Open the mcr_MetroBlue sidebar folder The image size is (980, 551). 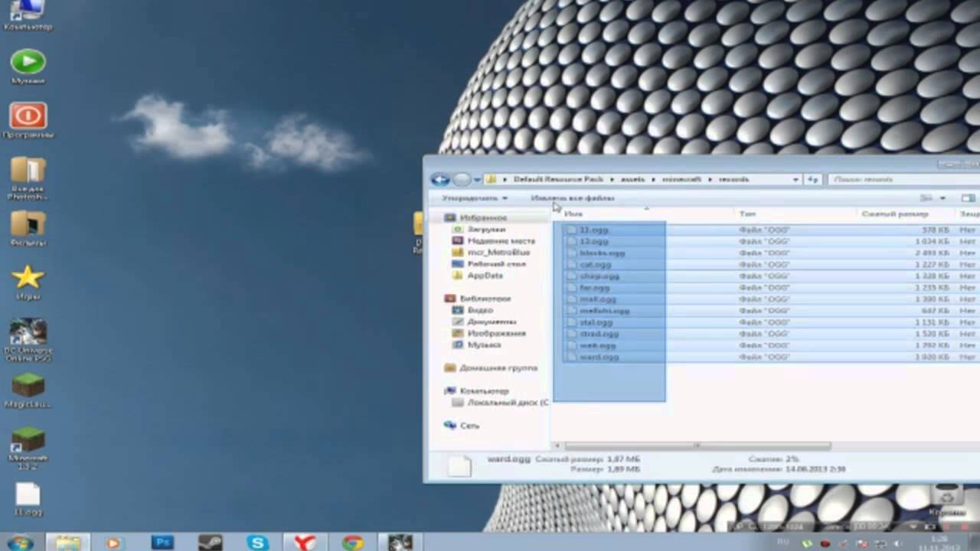pyautogui.click(x=498, y=253)
